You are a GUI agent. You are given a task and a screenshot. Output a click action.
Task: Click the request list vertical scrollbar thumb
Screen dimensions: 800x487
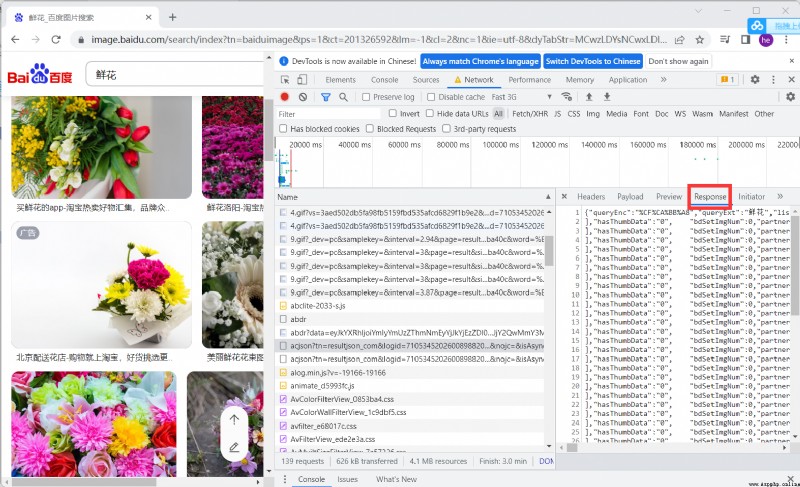pos(549,251)
